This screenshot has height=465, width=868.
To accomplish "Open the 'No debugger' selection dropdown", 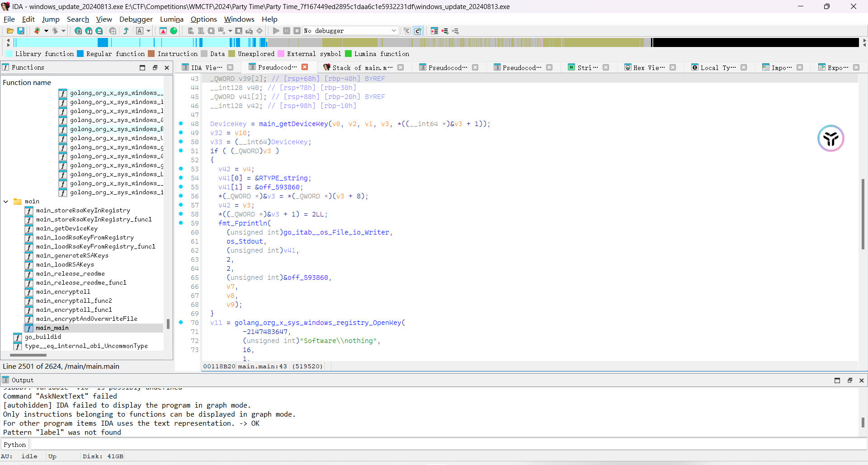I will (394, 31).
